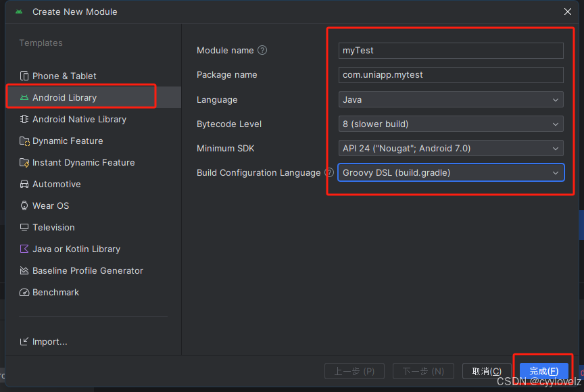Click the 取消(C) cancel button
This screenshot has height=392, width=584.
coord(487,371)
